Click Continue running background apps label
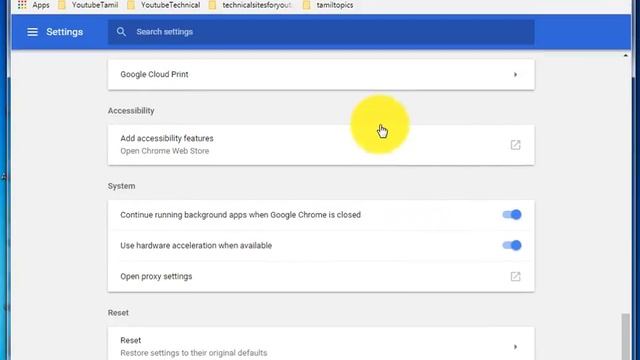 click(240, 215)
